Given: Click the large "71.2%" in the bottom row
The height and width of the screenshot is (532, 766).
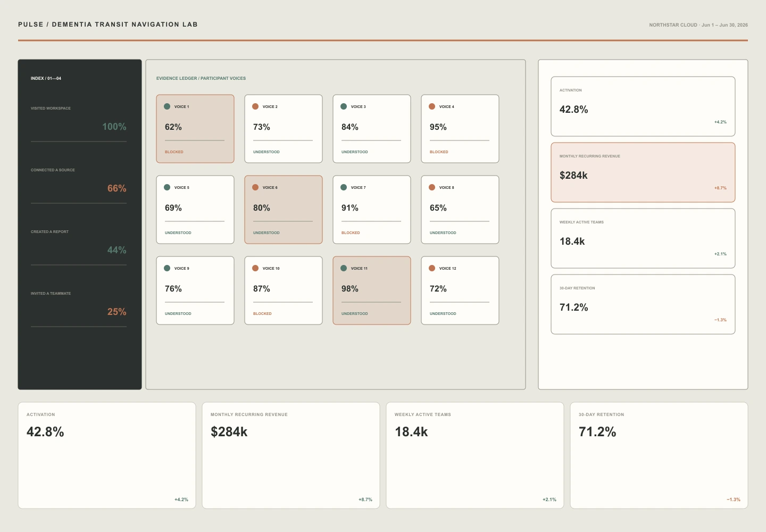Looking at the screenshot, I should coord(597,432).
